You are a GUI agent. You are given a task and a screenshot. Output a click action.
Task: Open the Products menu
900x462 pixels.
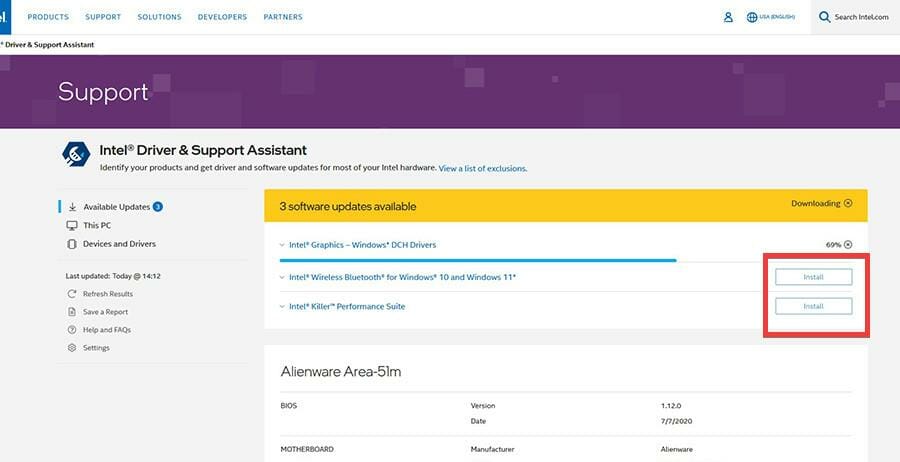pyautogui.click(x=48, y=17)
